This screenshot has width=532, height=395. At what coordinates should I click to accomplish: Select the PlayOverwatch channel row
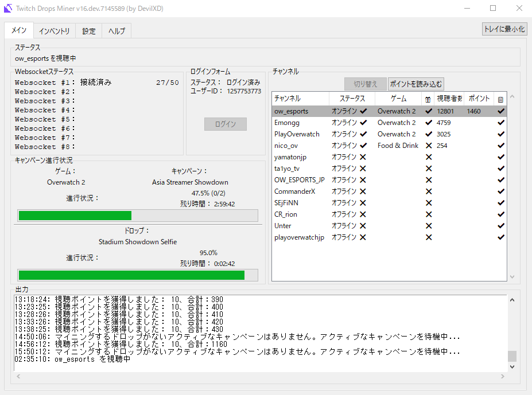coord(389,134)
